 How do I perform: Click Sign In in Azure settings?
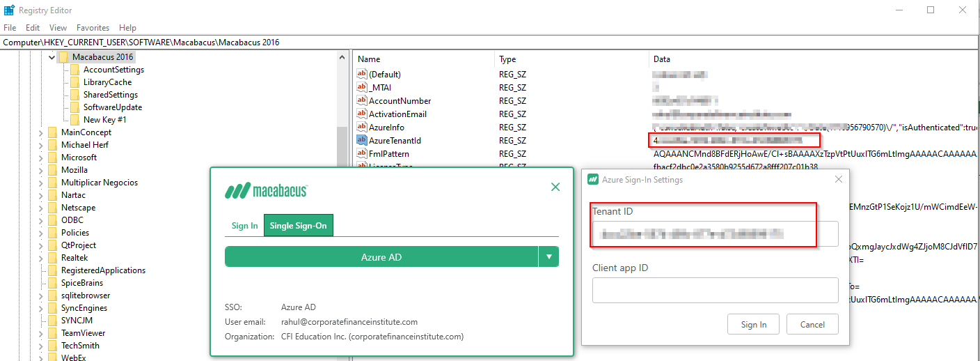coord(754,325)
